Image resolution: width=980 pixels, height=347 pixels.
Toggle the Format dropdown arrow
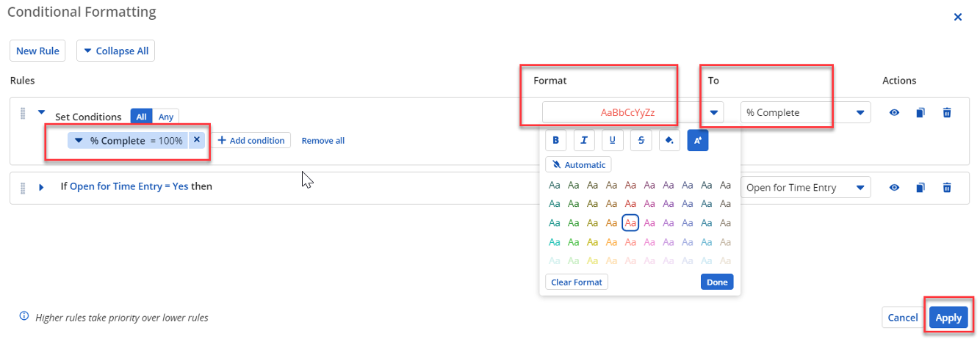[713, 112]
